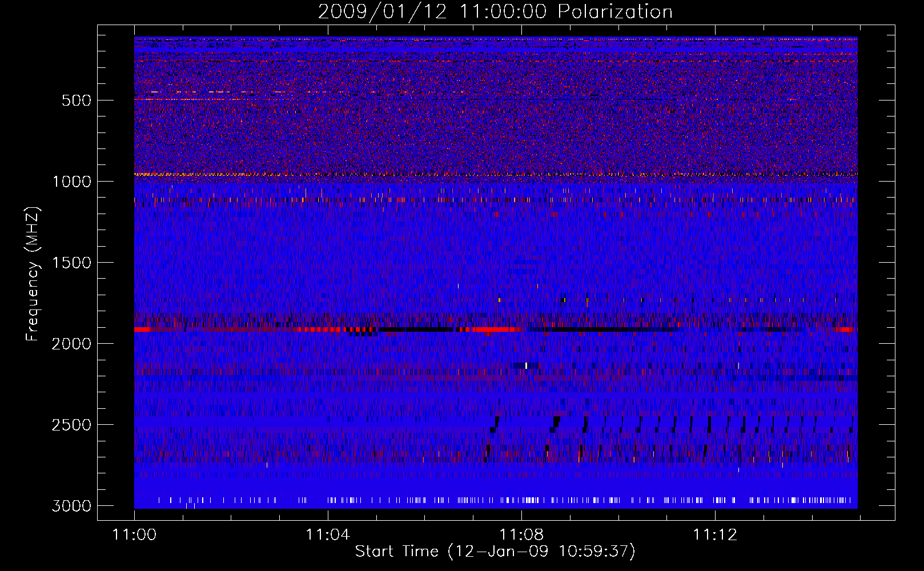Click the 500 frequency tick label

coord(77,100)
